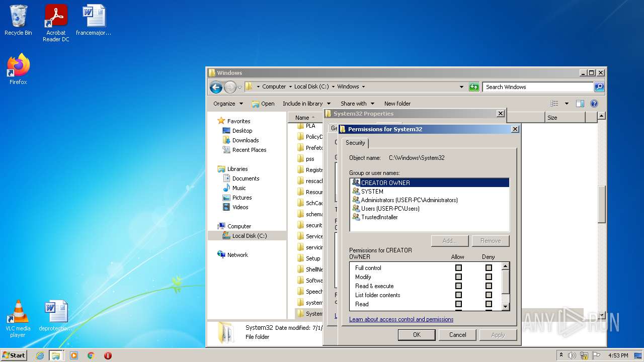Open the deprotectio Word document icon
Viewport: 644px width, 362px height.
[x=55, y=316]
